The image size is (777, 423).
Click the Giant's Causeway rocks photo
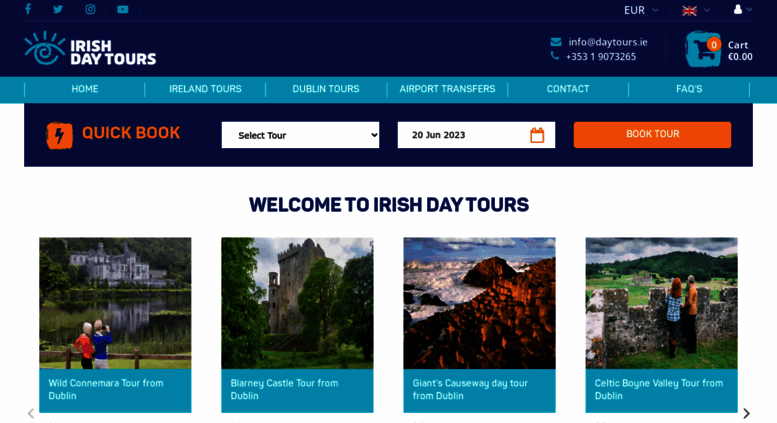pyautogui.click(x=479, y=303)
